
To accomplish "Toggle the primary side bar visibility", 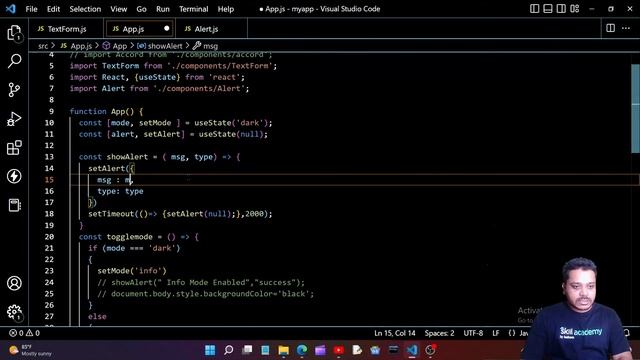I will click(x=534, y=9).
